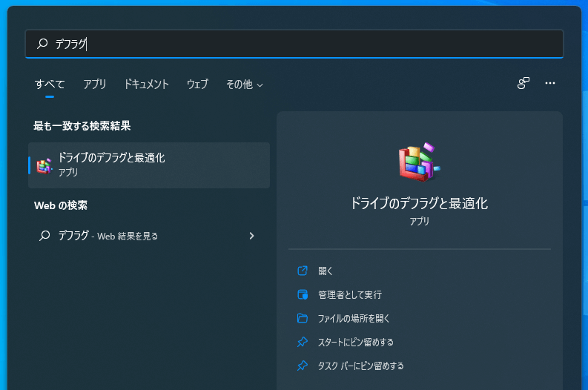Open the three-dot more options menu
This screenshot has width=588, height=390.
point(550,83)
